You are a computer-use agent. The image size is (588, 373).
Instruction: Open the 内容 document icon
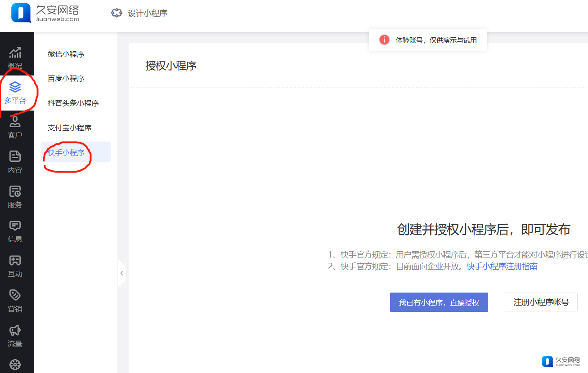pos(15,156)
